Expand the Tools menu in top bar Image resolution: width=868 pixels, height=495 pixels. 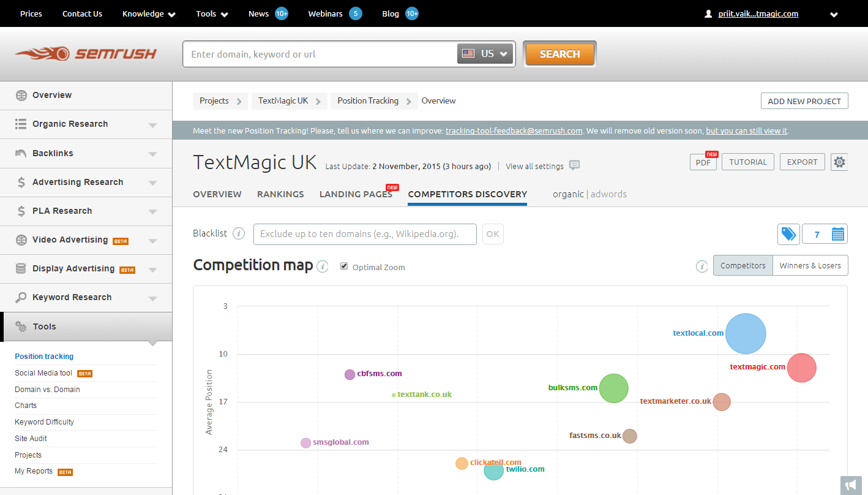point(212,13)
